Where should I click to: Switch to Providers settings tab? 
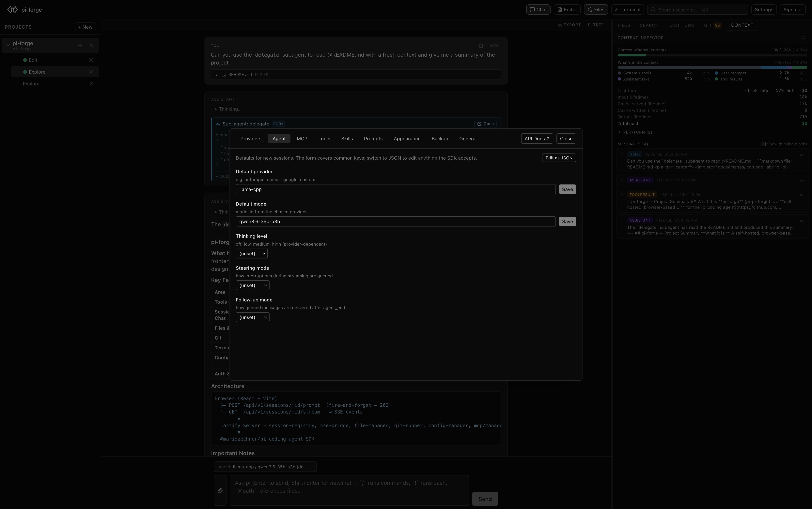point(251,139)
